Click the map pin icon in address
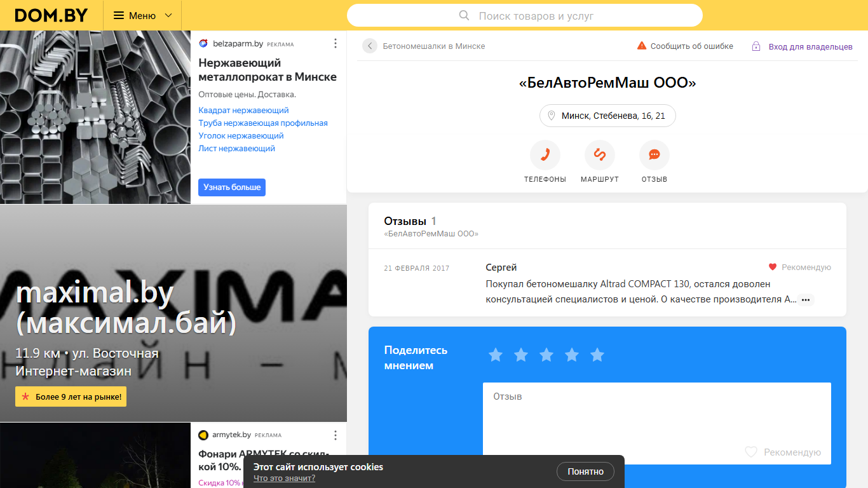The width and height of the screenshot is (868, 488). tap(552, 116)
